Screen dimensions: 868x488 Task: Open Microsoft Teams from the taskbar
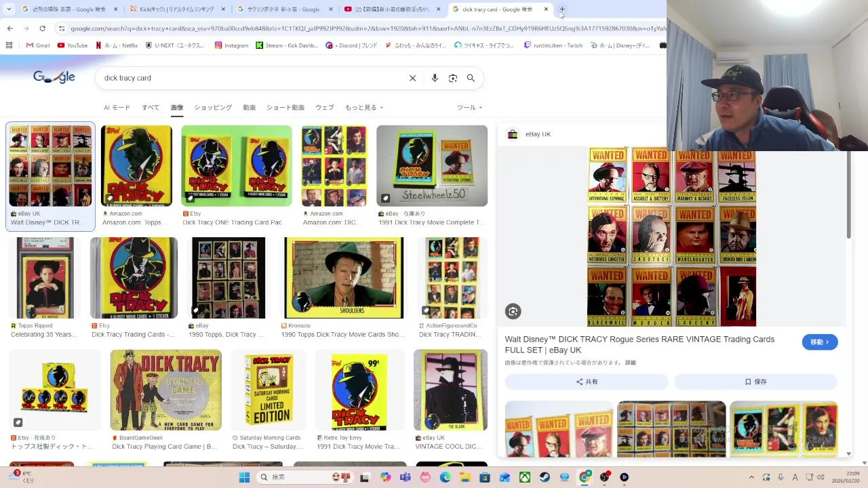click(406, 477)
